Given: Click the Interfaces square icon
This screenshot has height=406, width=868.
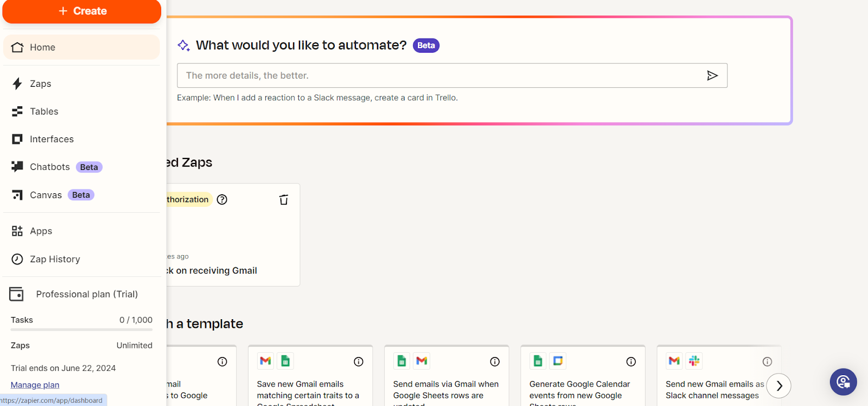Looking at the screenshot, I should point(17,139).
